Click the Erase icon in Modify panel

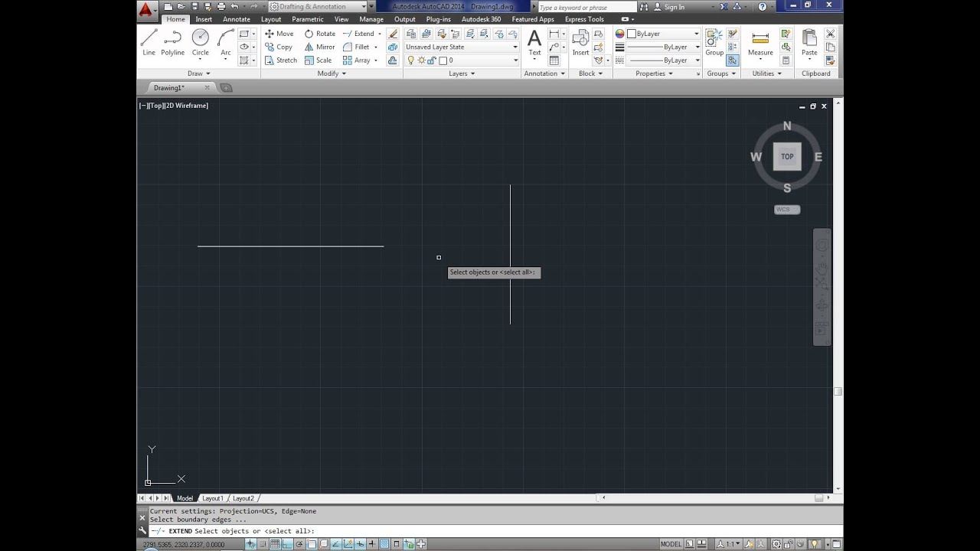(x=393, y=34)
